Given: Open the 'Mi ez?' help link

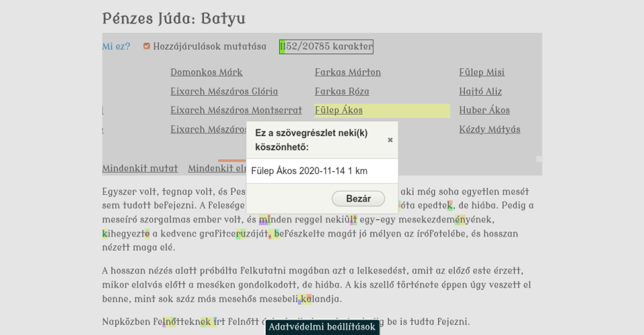Looking at the screenshot, I should tap(116, 46).
